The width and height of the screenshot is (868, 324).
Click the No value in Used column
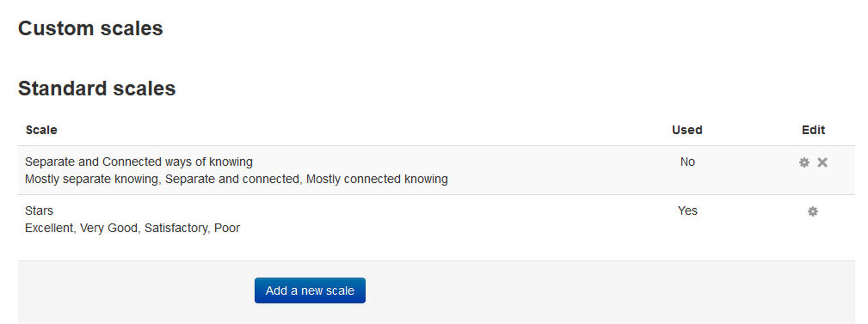pos(687,162)
